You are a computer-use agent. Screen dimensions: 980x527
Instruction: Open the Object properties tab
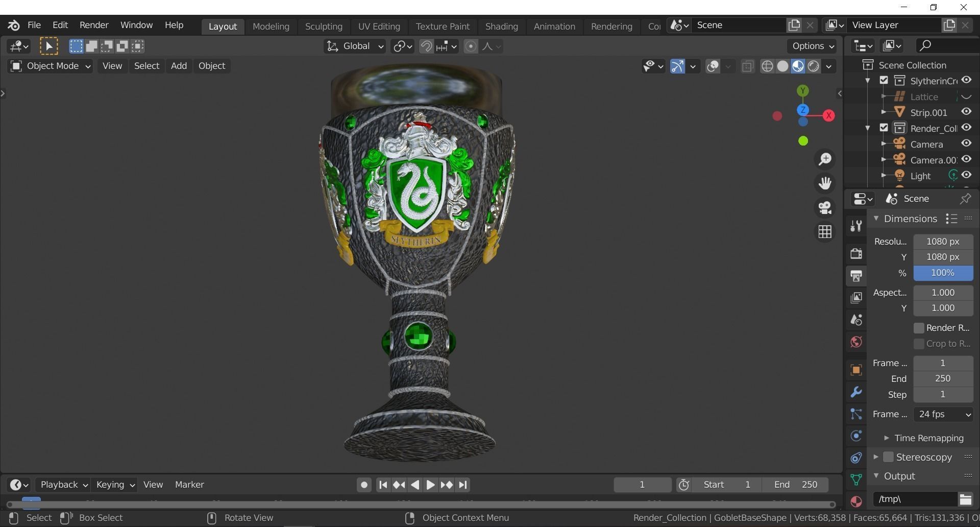pos(856,370)
